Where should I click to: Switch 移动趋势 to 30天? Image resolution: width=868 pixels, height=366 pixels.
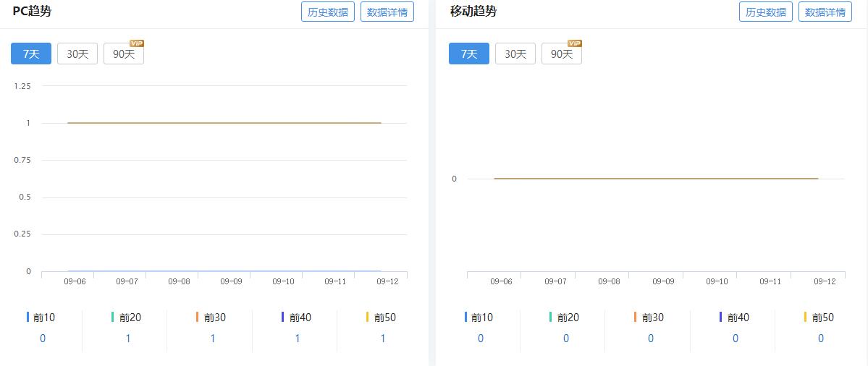click(515, 54)
